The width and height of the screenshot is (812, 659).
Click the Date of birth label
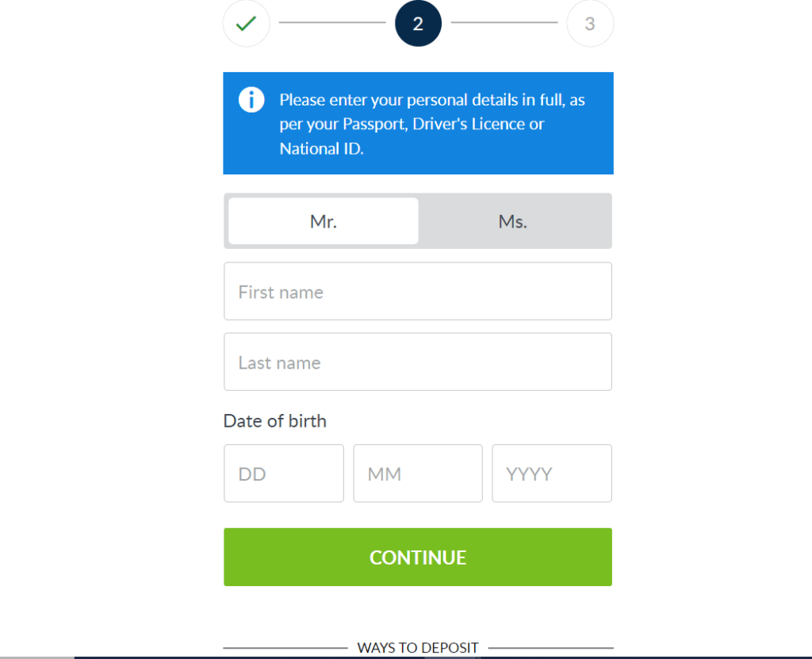pos(275,420)
